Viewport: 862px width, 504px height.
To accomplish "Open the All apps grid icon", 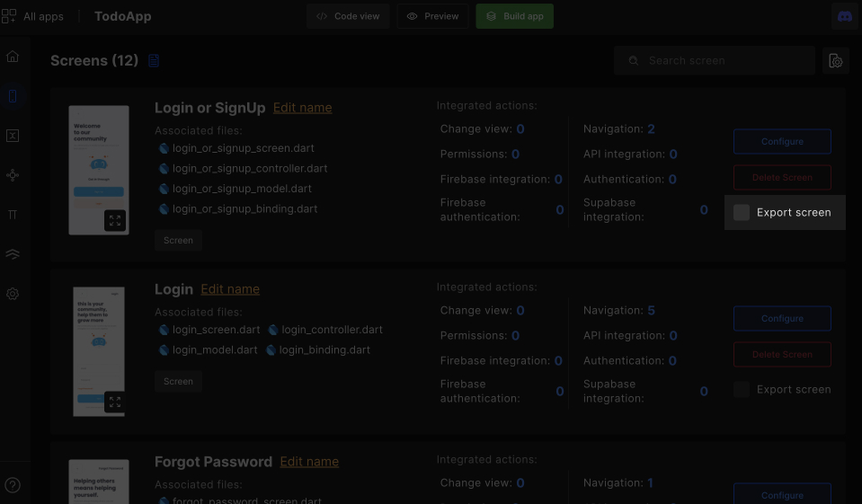I will [9, 16].
